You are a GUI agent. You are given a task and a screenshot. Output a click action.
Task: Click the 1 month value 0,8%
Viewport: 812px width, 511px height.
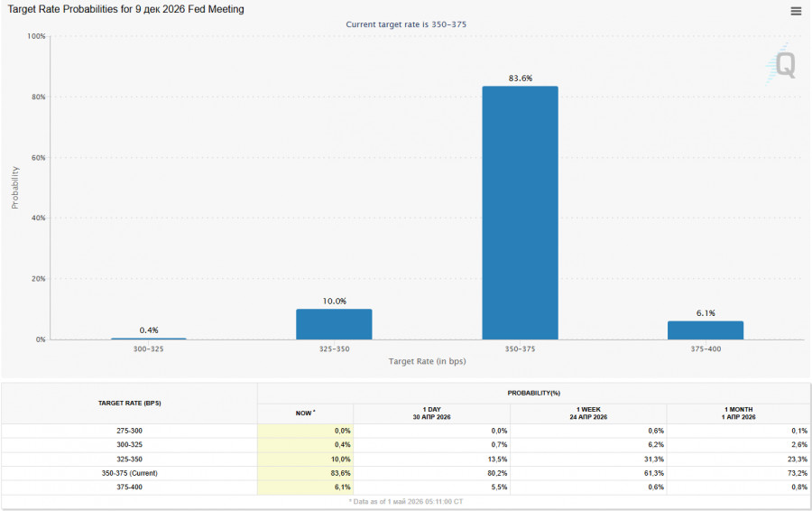[799, 488]
